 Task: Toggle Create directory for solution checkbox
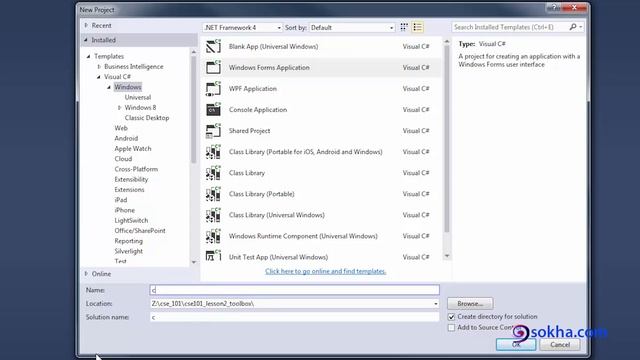point(451,317)
